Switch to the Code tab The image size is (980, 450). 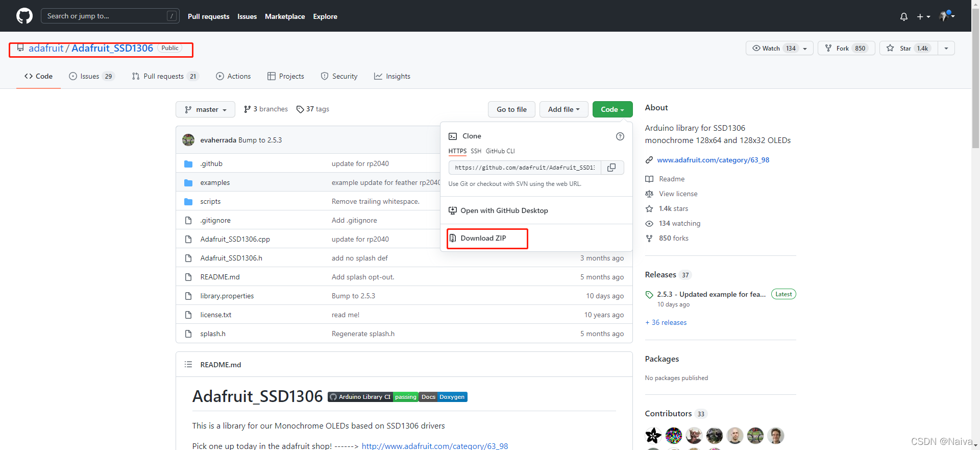point(38,76)
